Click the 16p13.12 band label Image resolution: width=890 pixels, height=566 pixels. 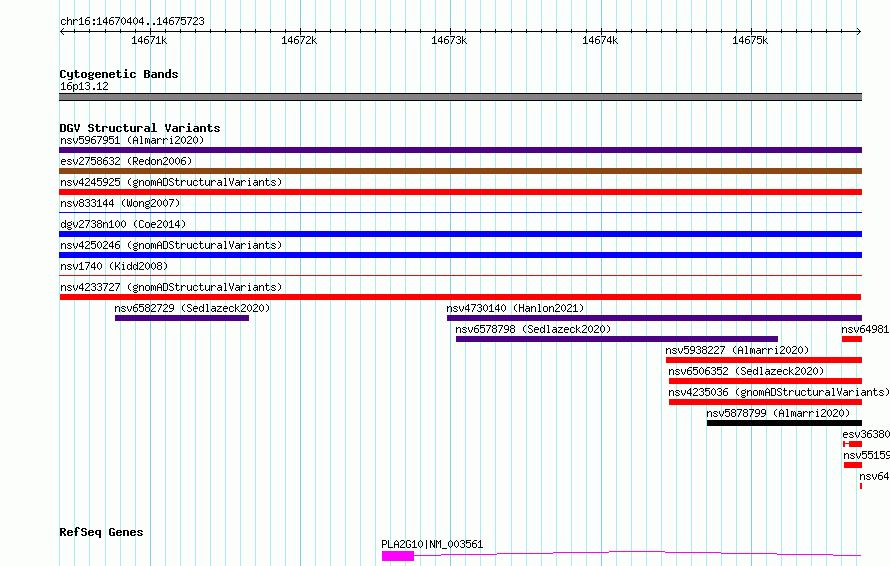tap(85, 86)
